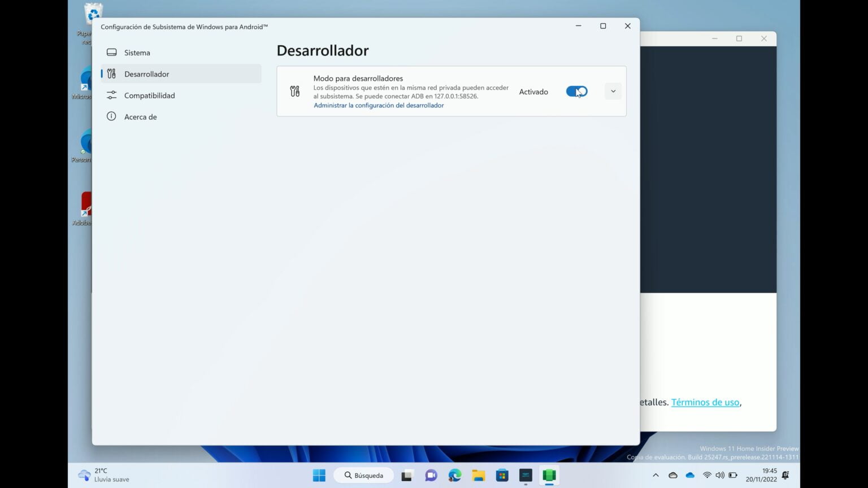Open Acerca de info icon
Screen dimensions: 868x488
(111, 116)
